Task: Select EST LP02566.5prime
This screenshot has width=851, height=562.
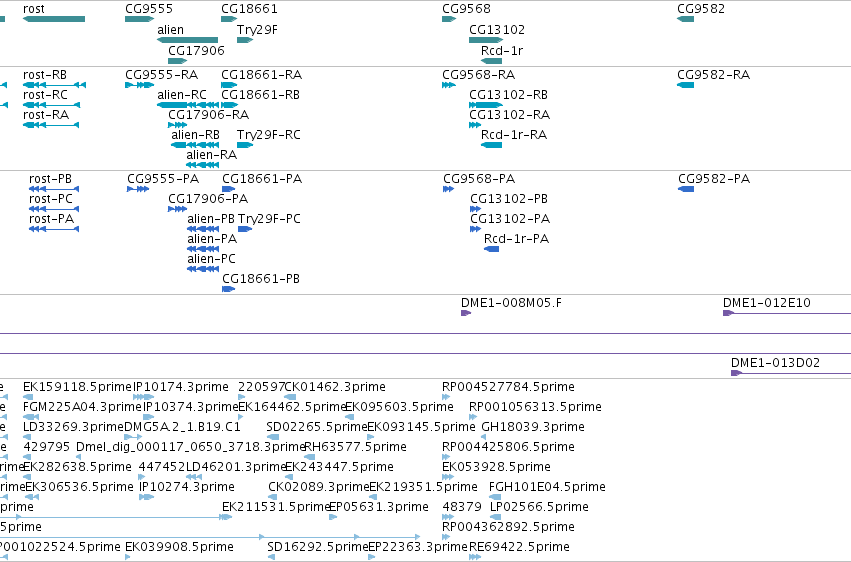Action: 539,507
